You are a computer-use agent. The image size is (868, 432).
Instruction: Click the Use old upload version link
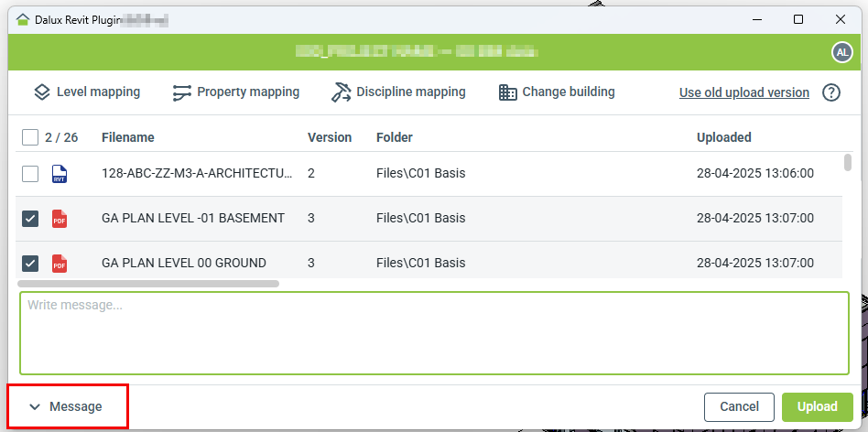coord(743,92)
